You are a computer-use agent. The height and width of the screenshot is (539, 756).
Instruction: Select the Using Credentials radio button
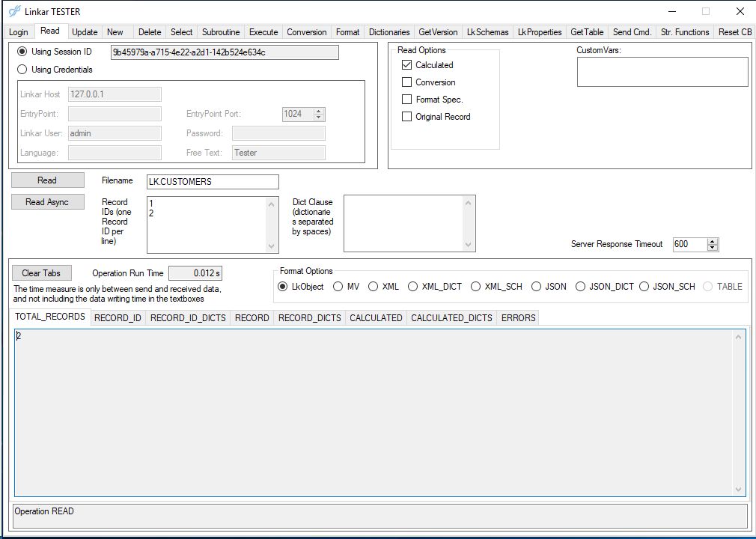22,70
